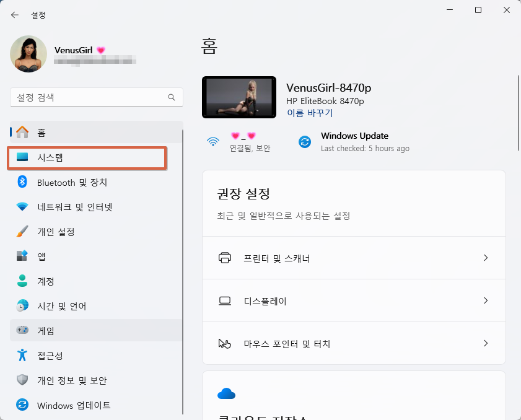
Task: Click the desktop wallpaper thumbnail
Action: click(239, 97)
